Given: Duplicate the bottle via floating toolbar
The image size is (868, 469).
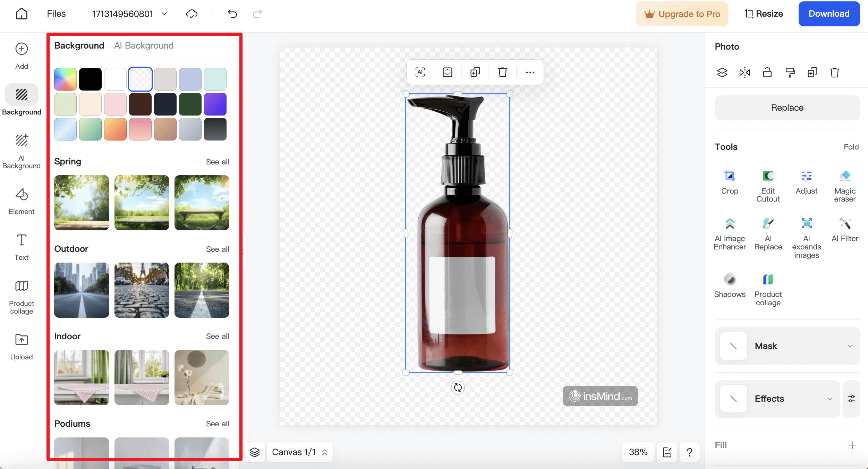Looking at the screenshot, I should tap(475, 72).
